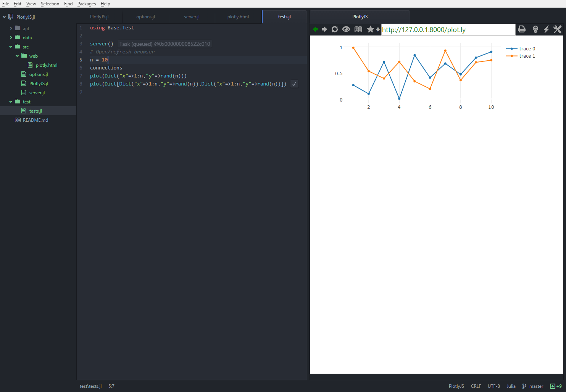Collapse the PlotlyJS.jl project root

(x=4, y=17)
